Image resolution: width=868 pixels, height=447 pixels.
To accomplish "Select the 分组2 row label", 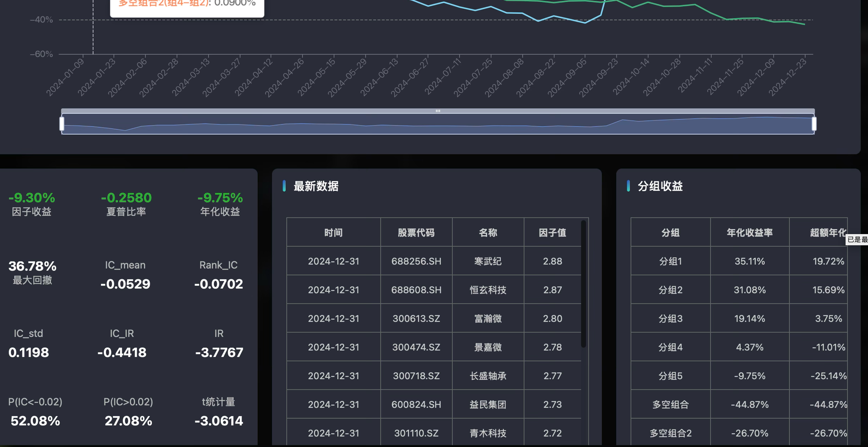I will 670,290.
